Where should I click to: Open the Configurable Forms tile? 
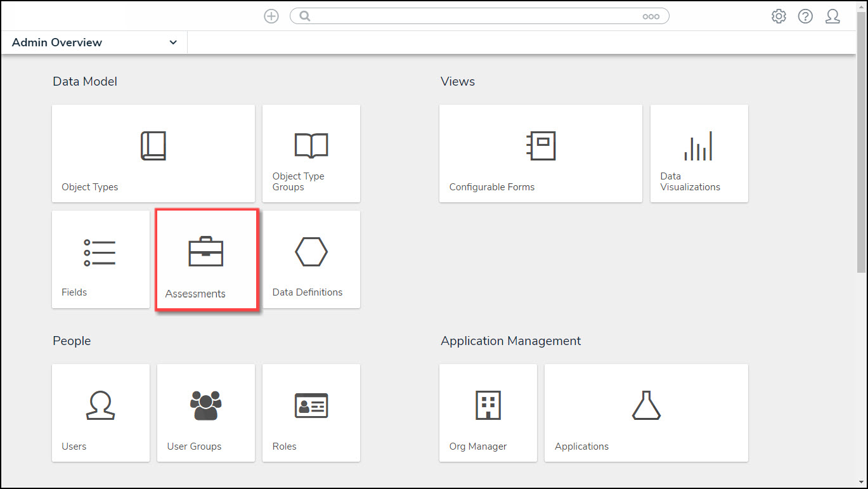(x=540, y=153)
